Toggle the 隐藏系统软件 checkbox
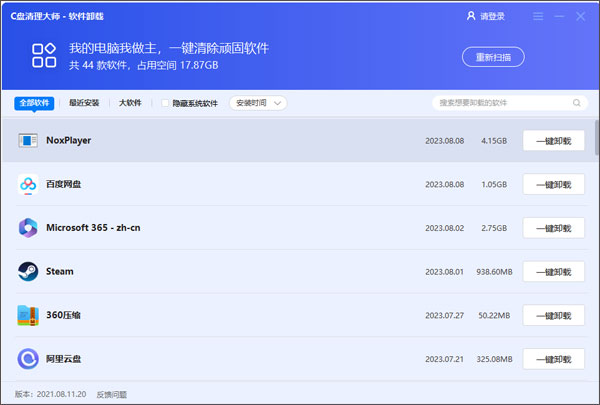 165,103
